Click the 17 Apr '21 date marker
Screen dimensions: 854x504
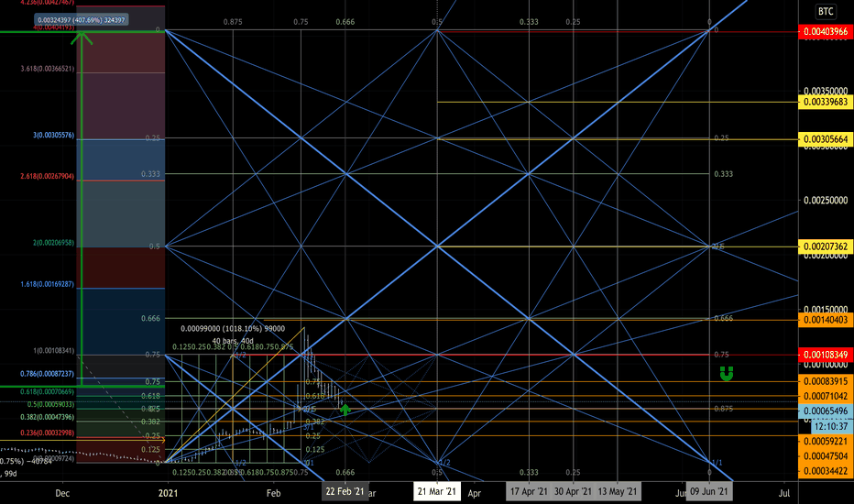(x=529, y=491)
